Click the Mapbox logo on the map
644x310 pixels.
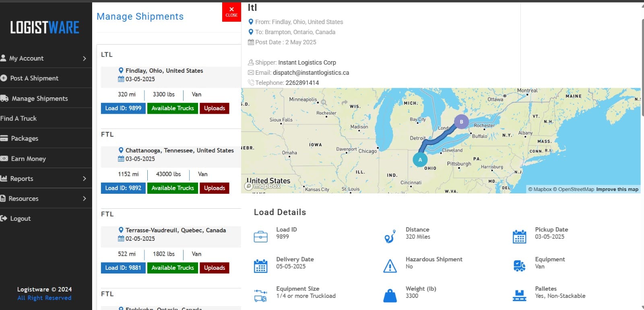(x=263, y=186)
